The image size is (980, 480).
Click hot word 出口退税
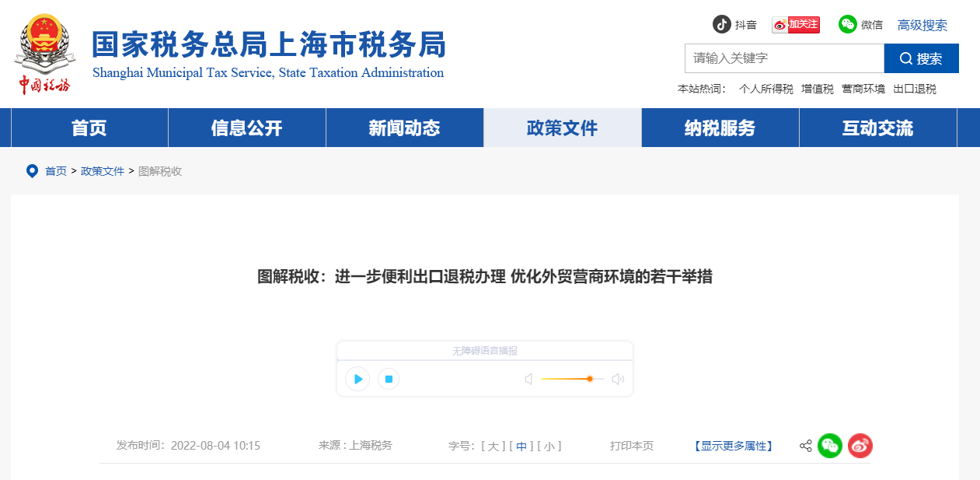click(915, 89)
